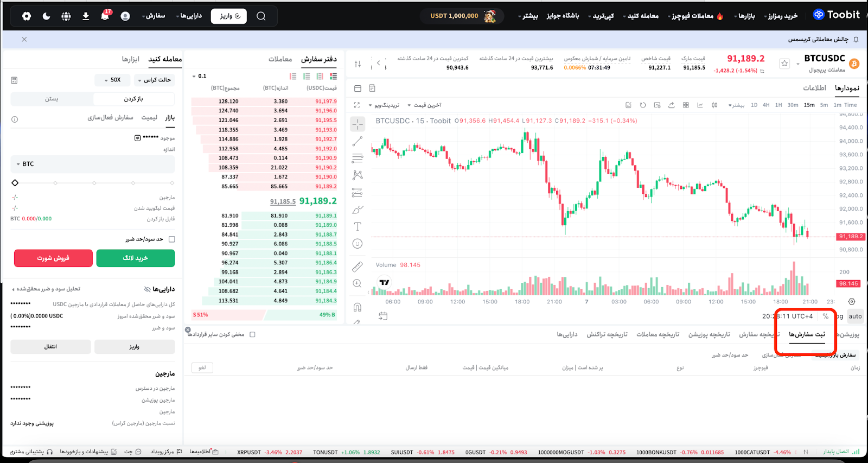
Task: Select the brush drawing tool
Action: click(358, 210)
